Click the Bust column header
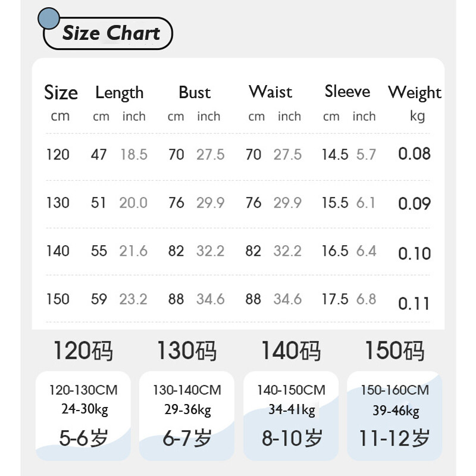Image resolution: width=476 pixels, height=476 pixels. (x=195, y=93)
